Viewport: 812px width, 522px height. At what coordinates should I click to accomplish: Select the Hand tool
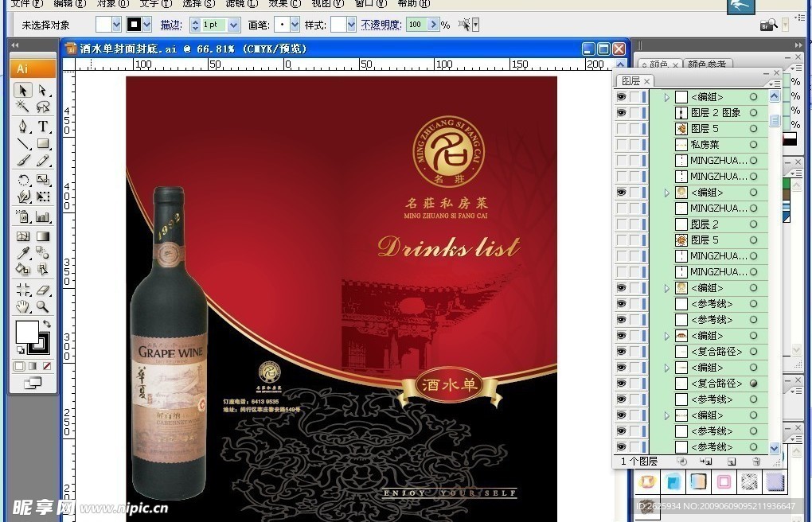click(x=23, y=306)
